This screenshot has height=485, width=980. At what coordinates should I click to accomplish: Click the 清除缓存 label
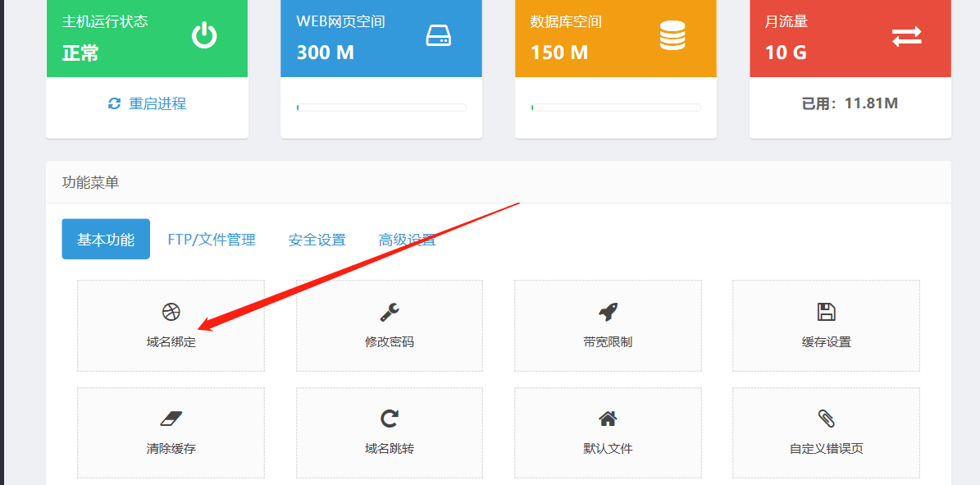coord(171,449)
